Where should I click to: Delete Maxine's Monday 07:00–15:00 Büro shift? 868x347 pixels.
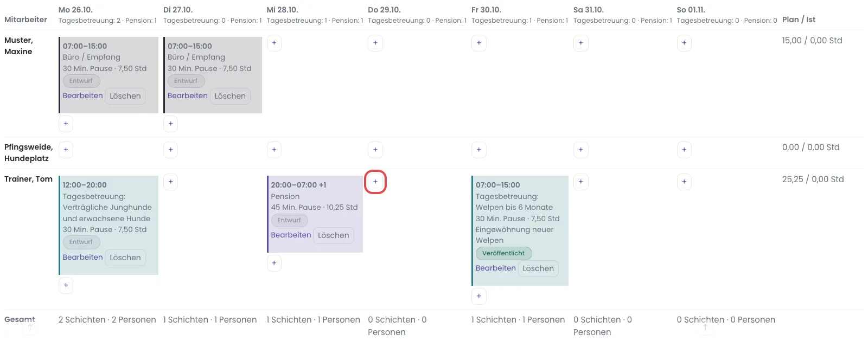click(125, 96)
